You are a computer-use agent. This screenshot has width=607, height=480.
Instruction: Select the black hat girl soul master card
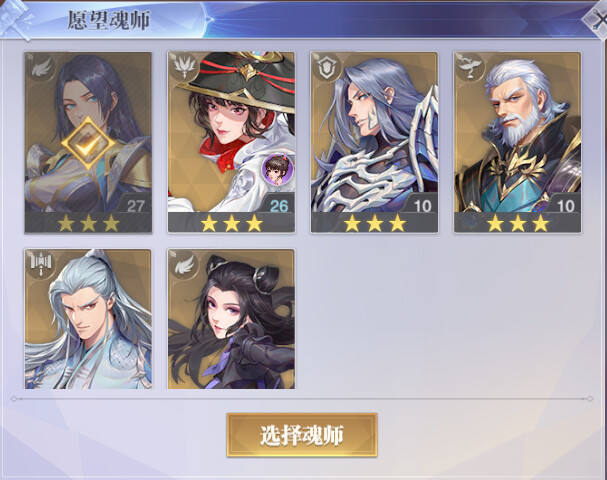pos(231,142)
